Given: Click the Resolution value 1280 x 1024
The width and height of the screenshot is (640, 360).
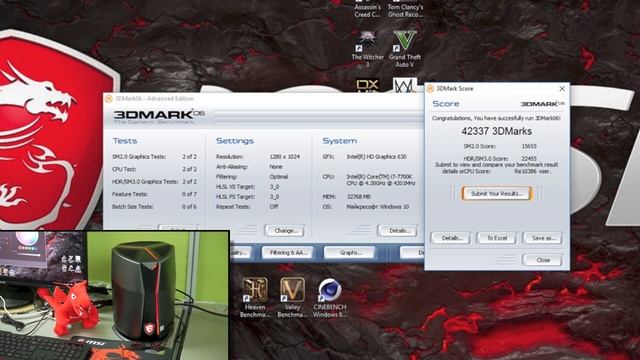Looking at the screenshot, I should tap(285, 157).
